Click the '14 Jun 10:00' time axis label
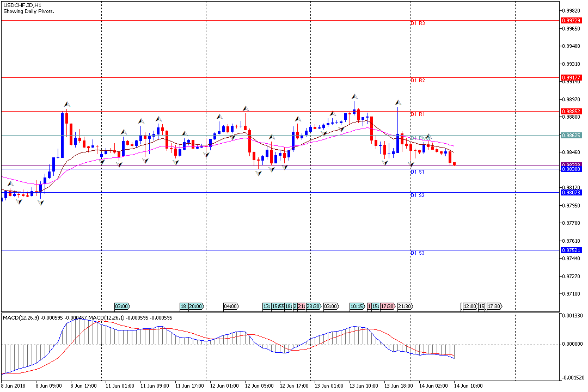 click(468, 385)
